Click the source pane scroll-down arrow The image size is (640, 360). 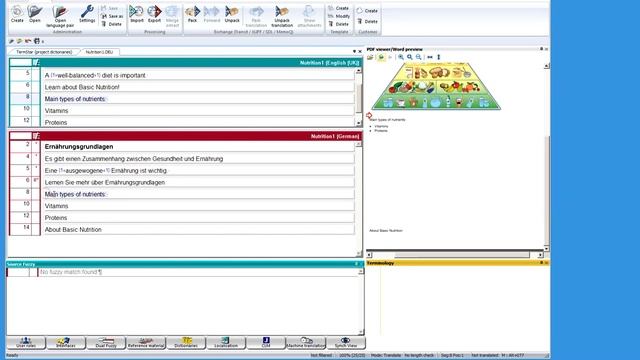point(359,123)
